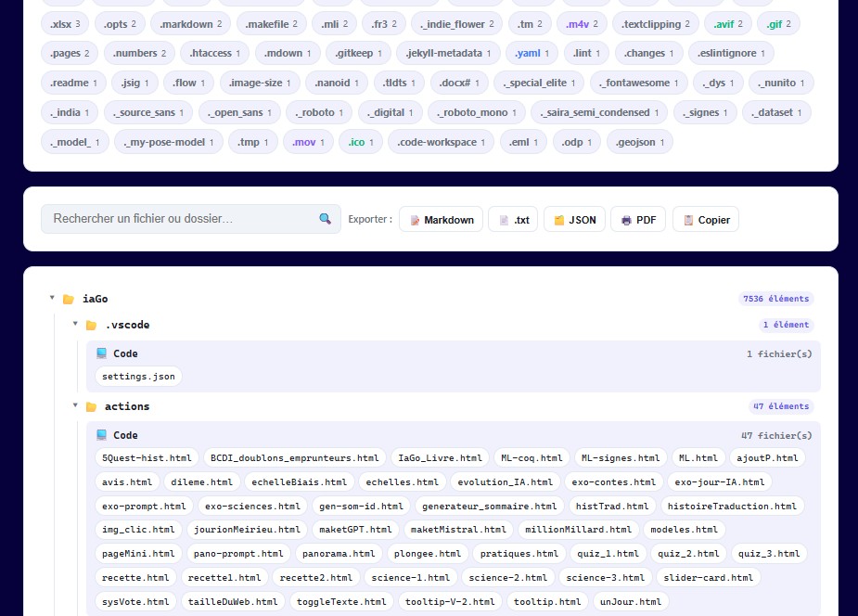Open pano-prompt.html file
Screen dimensions: 858x616
pyautogui.click(x=238, y=554)
